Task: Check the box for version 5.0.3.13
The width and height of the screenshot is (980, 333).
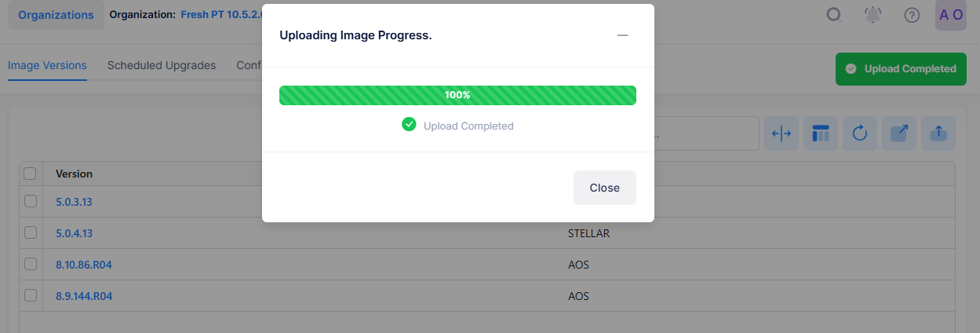Action: [x=31, y=201]
